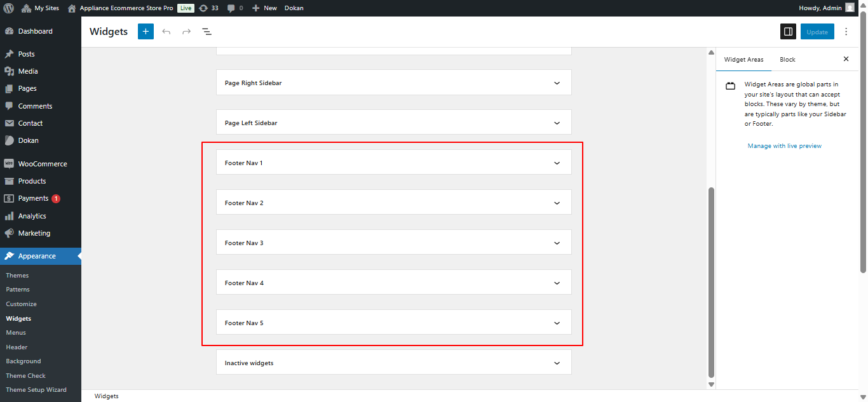
Task: Toggle the settings sidebar panel icon
Action: point(788,31)
